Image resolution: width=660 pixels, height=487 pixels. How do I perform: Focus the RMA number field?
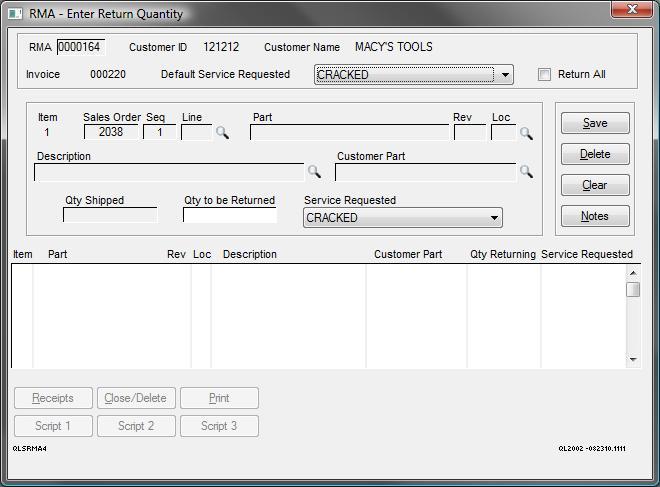pyautogui.click(x=81, y=47)
